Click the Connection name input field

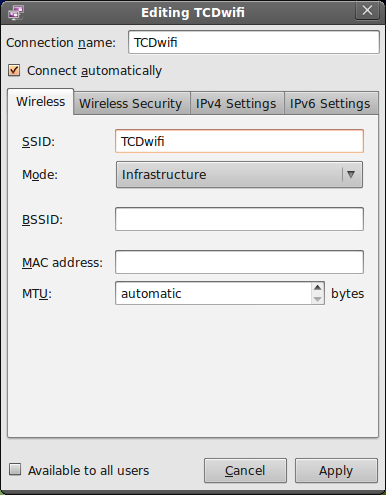click(254, 42)
